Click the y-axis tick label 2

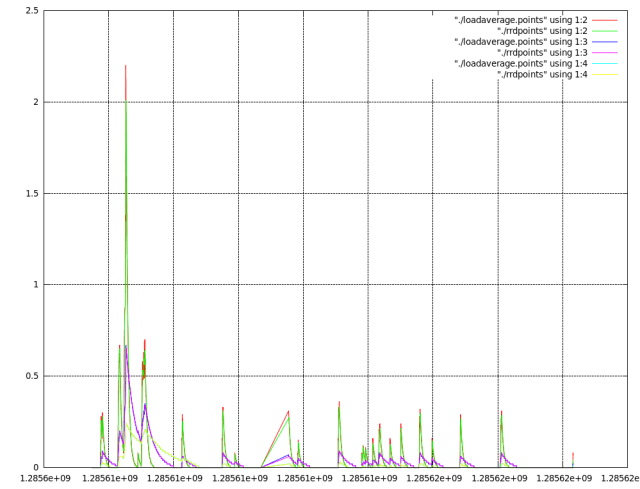37,102
